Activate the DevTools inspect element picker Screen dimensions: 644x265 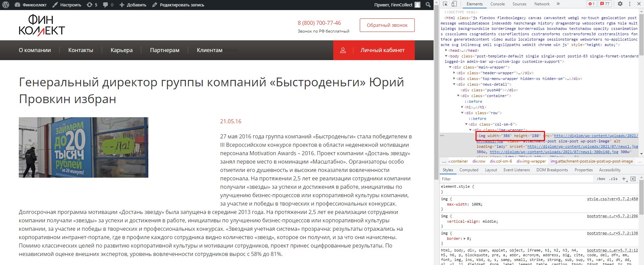pos(445,4)
